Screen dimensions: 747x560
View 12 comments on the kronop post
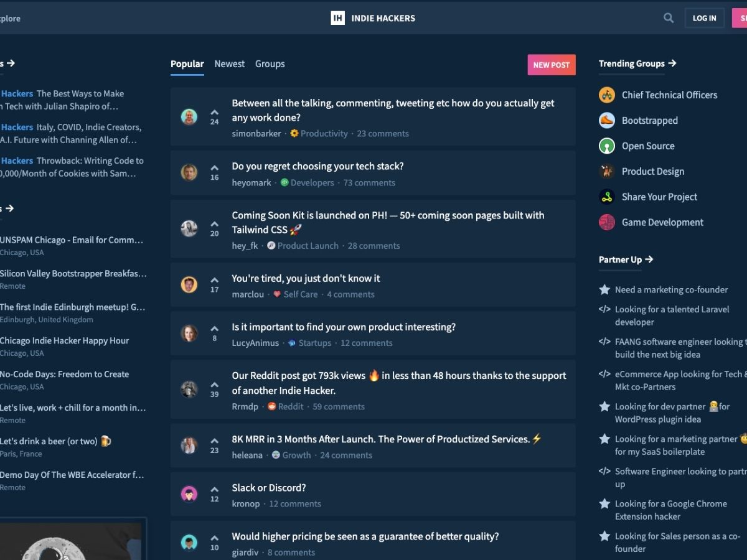coord(295,503)
